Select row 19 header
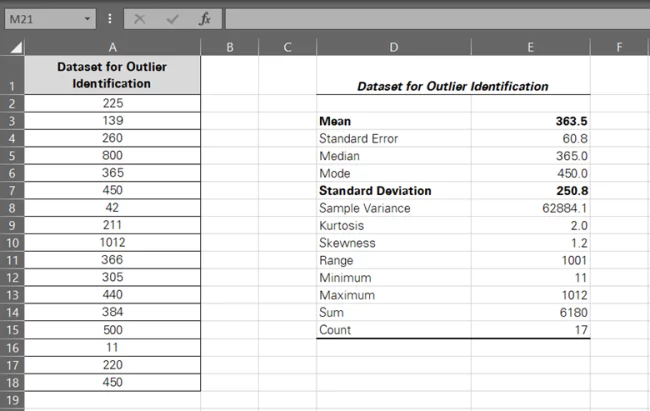This screenshot has width=650, height=411. pos(12,400)
